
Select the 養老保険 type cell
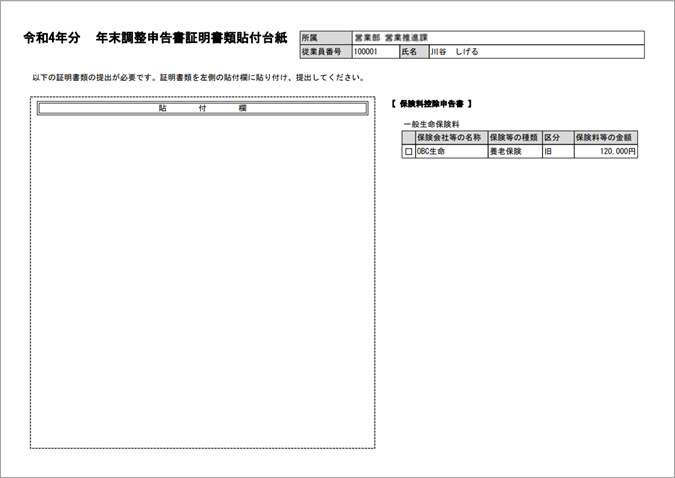[515, 152]
